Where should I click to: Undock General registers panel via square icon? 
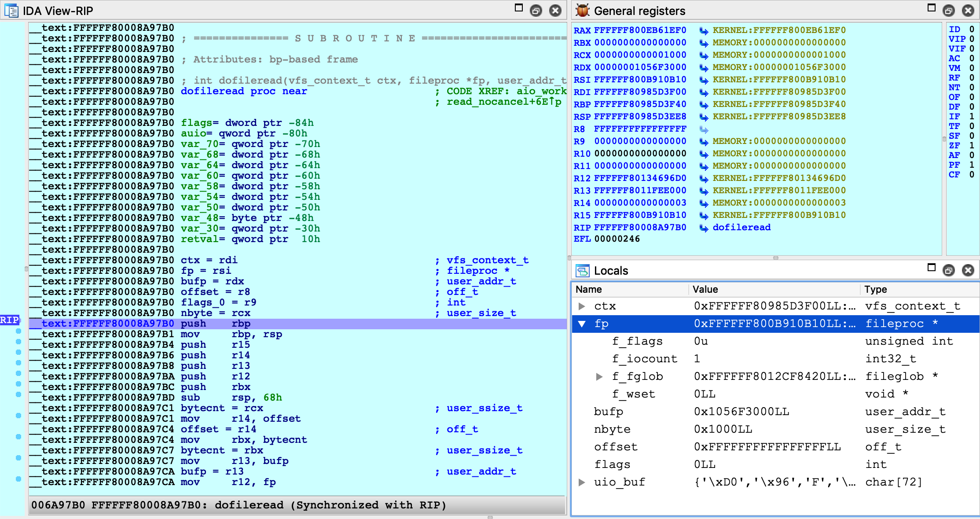point(931,8)
